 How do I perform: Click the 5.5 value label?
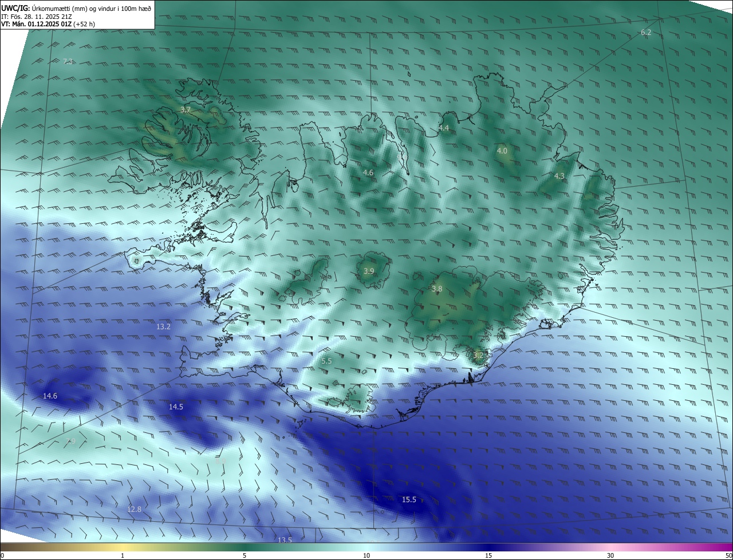(326, 361)
